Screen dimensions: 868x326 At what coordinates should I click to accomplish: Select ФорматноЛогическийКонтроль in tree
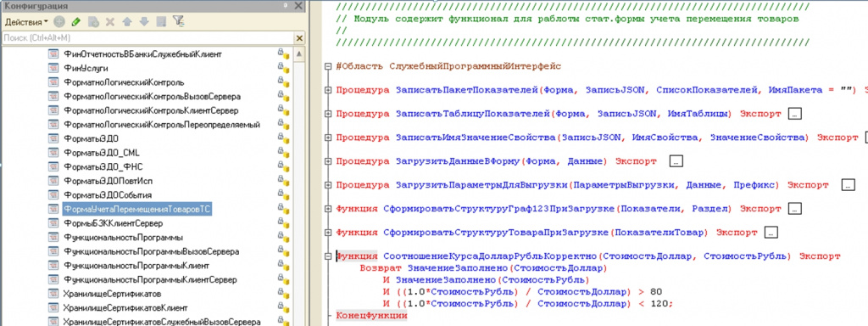(x=124, y=82)
